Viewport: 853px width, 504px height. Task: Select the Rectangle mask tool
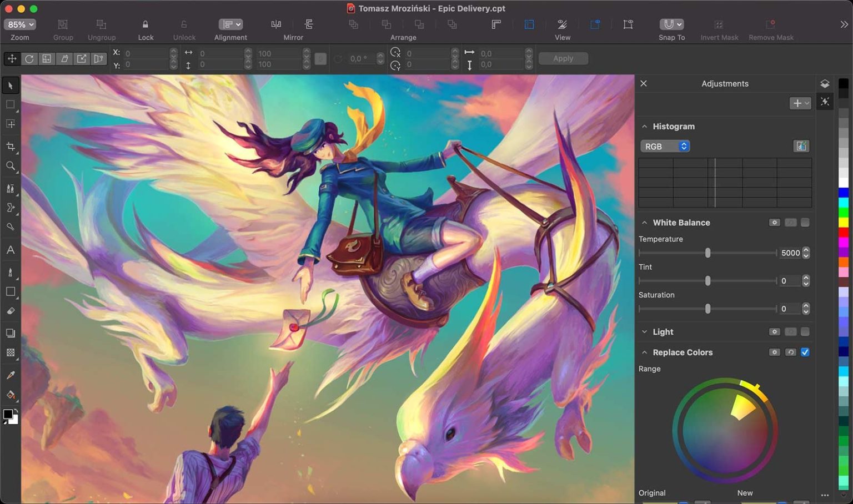coord(11,104)
